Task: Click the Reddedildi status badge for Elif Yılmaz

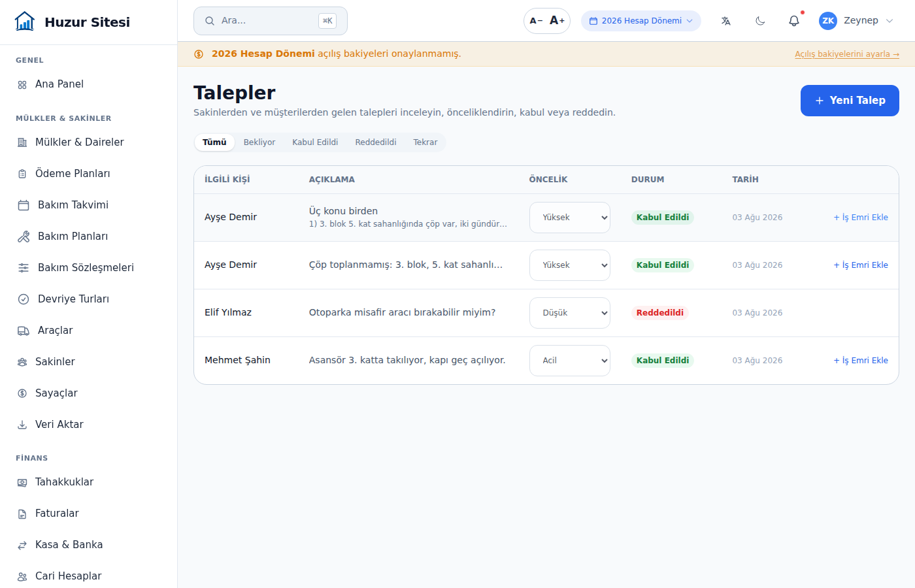Action: 660,313
